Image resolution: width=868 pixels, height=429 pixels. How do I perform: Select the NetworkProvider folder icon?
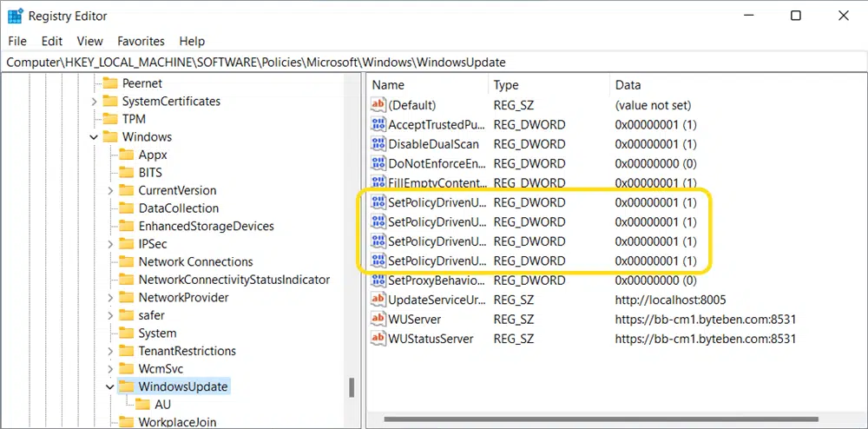(127, 297)
